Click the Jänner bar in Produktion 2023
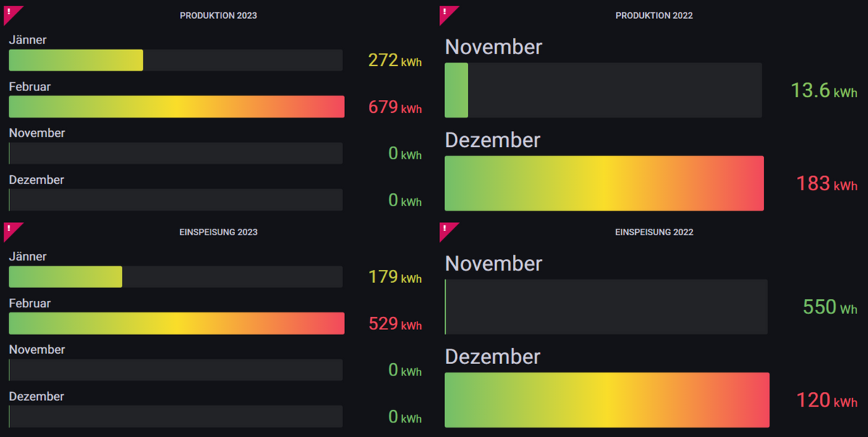868x437 pixels. 76,60
